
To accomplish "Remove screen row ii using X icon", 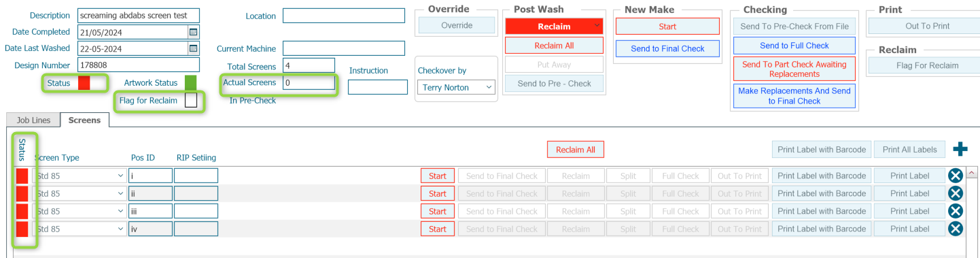I will click(956, 193).
